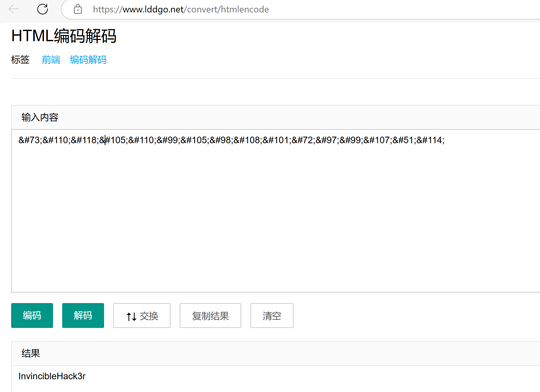
Task: Click the InvincibleHack3r result text
Action: coord(52,376)
